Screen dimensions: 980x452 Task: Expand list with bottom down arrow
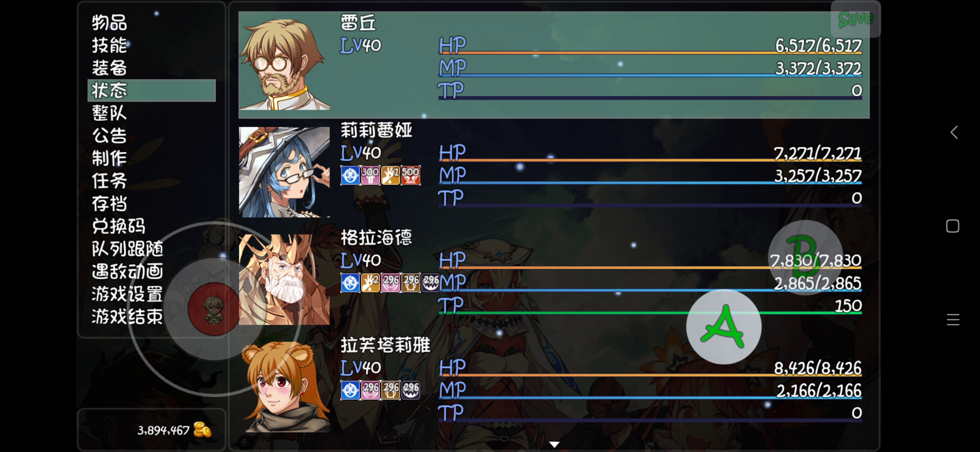click(554, 444)
